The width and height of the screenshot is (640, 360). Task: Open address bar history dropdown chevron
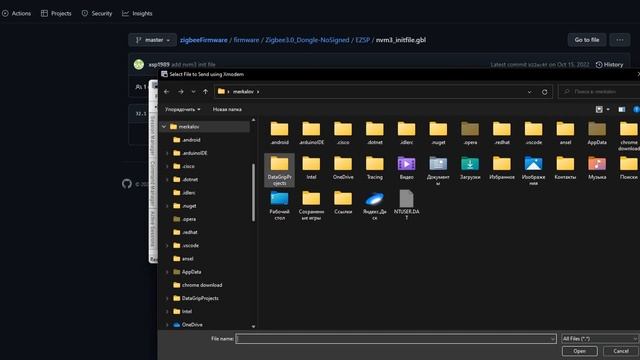[x=529, y=92]
